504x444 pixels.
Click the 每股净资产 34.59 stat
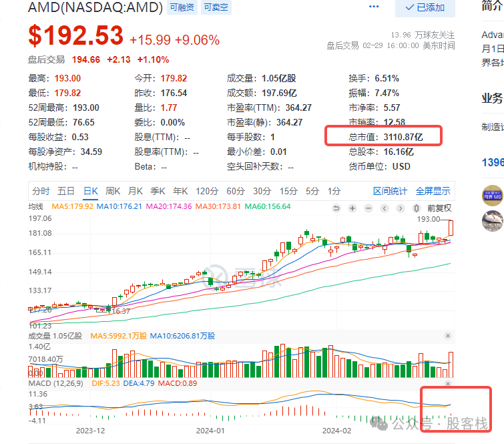click(65, 152)
